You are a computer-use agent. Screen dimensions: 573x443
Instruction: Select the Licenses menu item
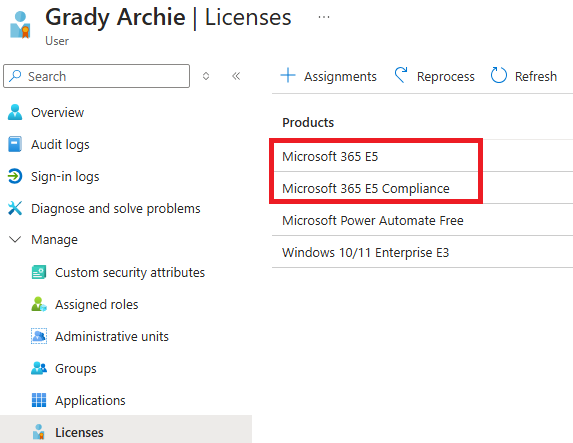126,431
